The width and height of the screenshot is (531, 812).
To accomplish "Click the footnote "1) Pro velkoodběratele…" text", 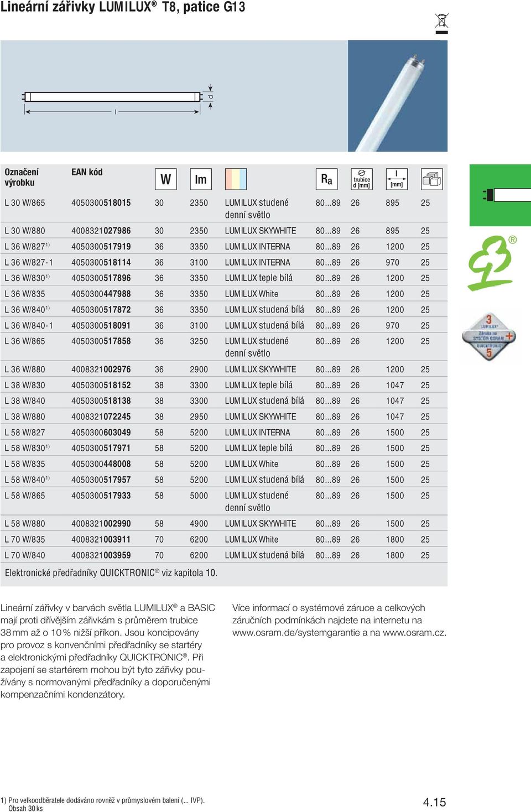I will (103, 804).
